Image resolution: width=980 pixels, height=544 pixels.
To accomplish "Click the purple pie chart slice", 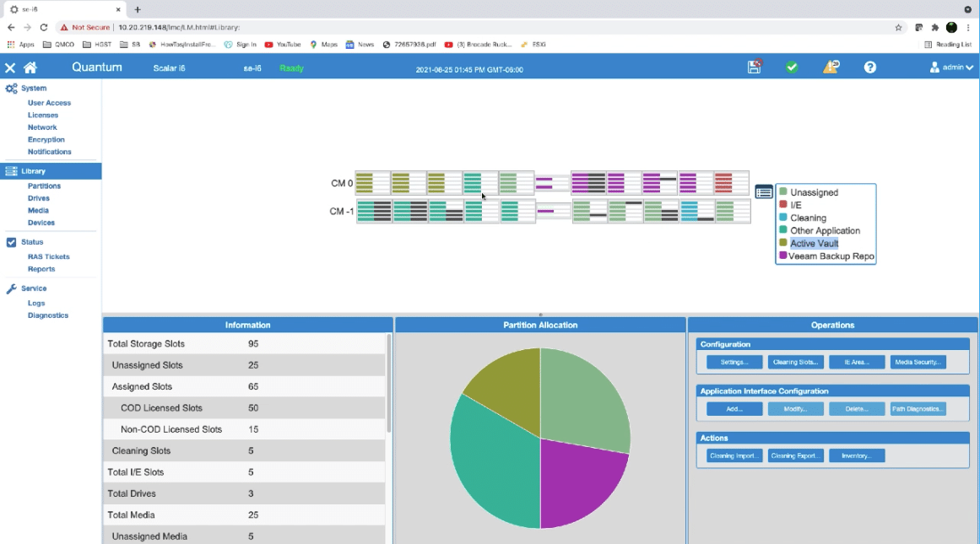I will tap(580, 484).
